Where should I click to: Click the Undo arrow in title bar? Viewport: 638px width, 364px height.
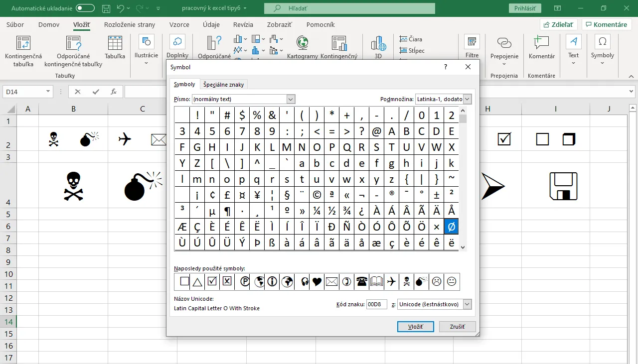120,8
